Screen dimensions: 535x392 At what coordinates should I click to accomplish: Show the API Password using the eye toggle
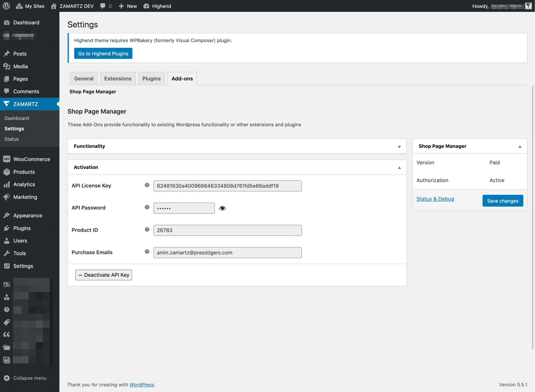tap(223, 208)
